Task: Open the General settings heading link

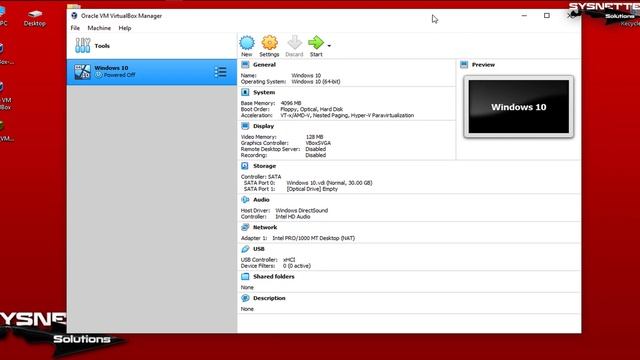Action: [264, 64]
